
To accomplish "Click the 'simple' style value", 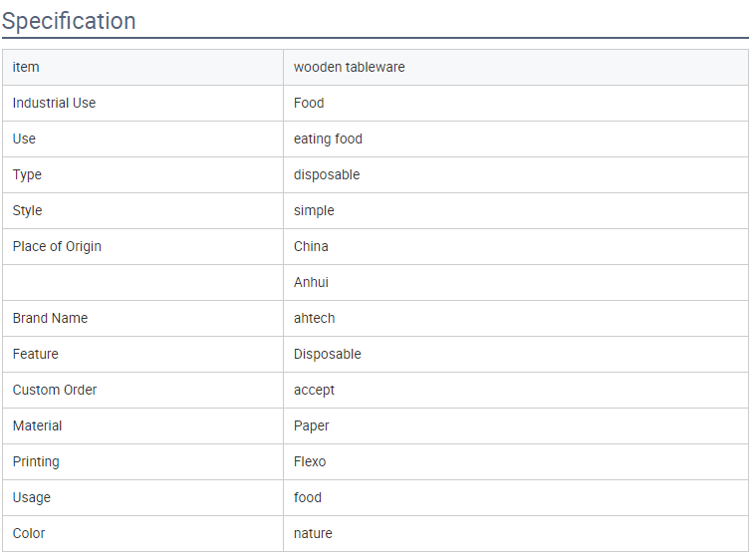I will pyautogui.click(x=314, y=210).
